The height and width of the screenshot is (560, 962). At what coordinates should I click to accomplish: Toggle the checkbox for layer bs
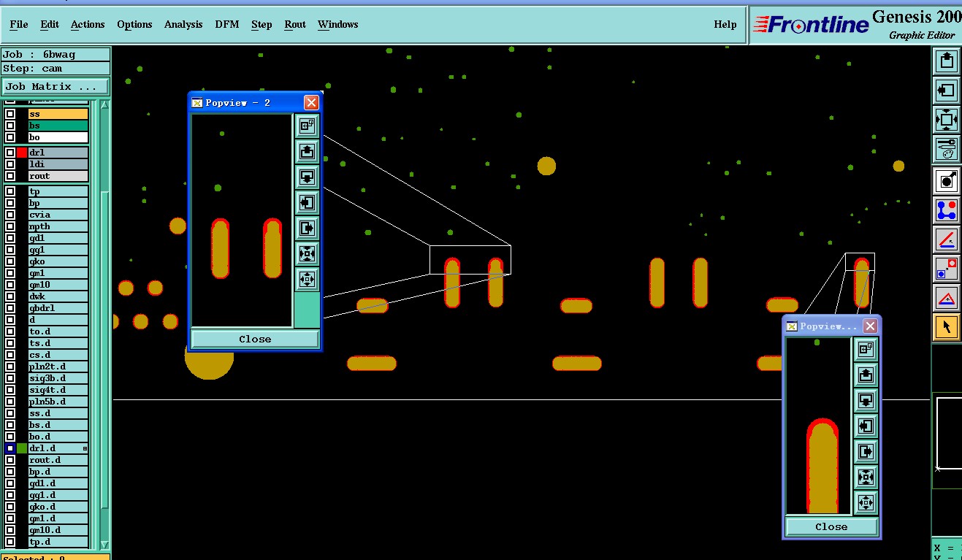click(10, 126)
